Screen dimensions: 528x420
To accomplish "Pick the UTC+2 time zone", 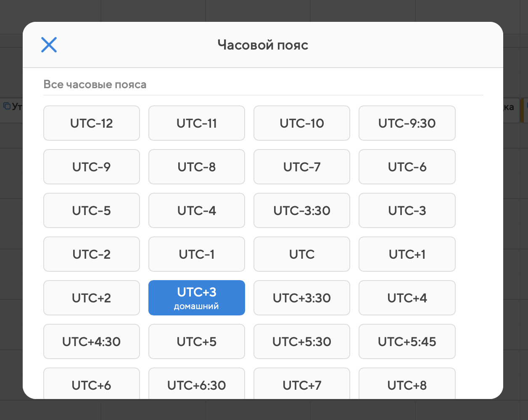I will pos(92,298).
